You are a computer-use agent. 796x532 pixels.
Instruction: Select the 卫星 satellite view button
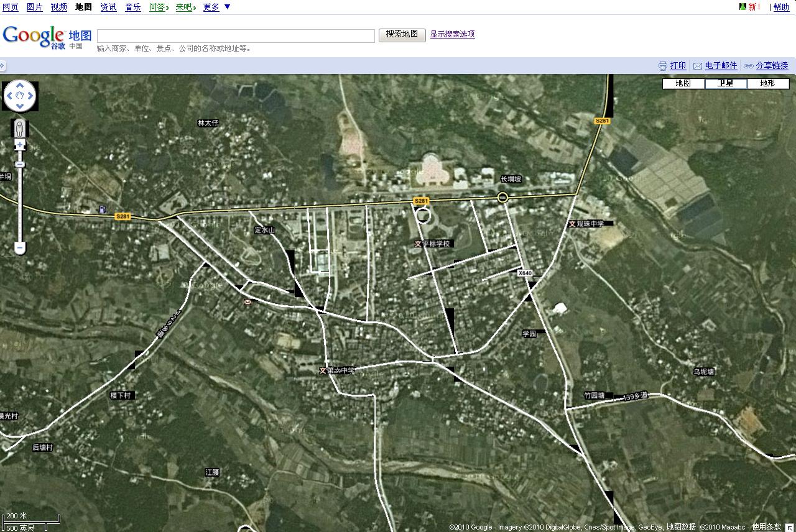tap(725, 83)
